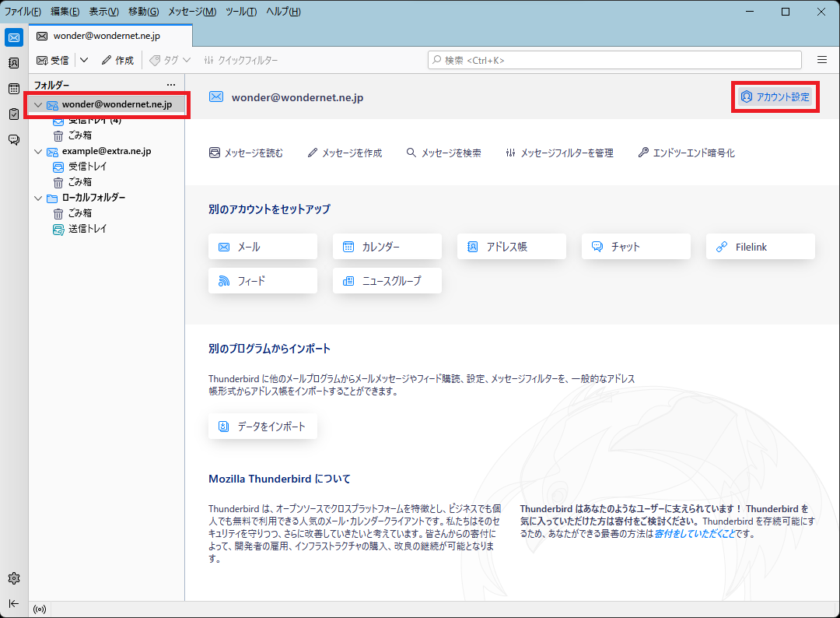840x618 pixels.
Task: Click the データをインポート button
Action: 263,426
